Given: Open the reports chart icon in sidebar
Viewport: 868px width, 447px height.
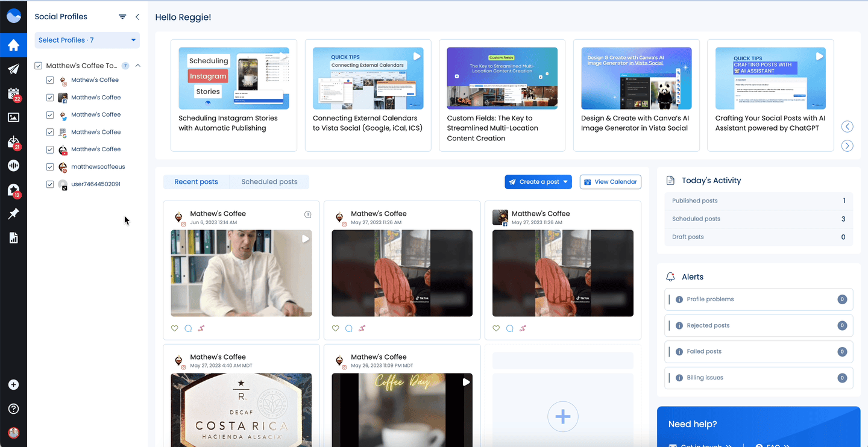Looking at the screenshot, I should (x=13, y=238).
